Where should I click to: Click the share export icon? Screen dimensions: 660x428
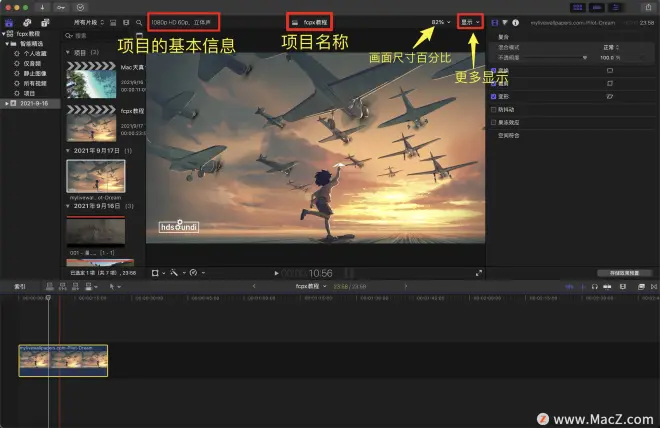coord(649,8)
